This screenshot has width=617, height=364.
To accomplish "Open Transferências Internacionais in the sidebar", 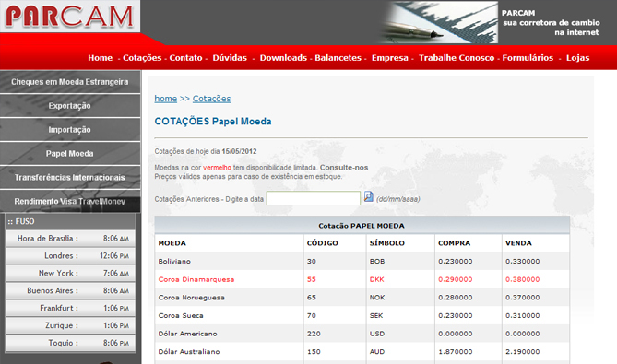I will [70, 178].
